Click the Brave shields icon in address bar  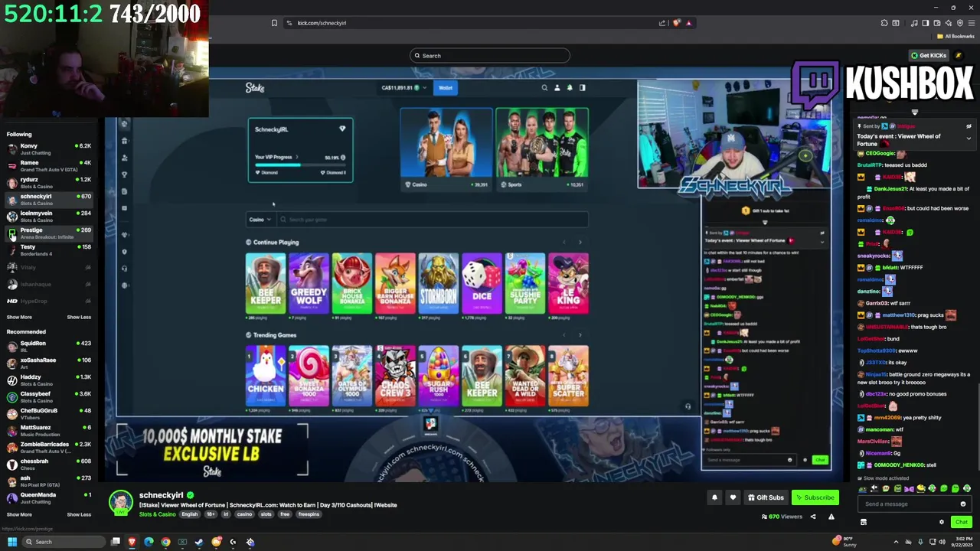[676, 23]
